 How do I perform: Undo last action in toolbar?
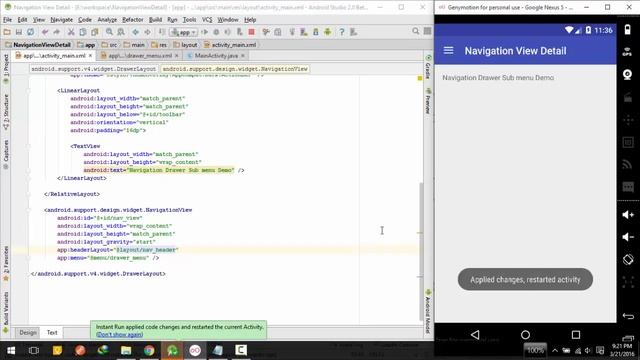[x=45, y=32]
